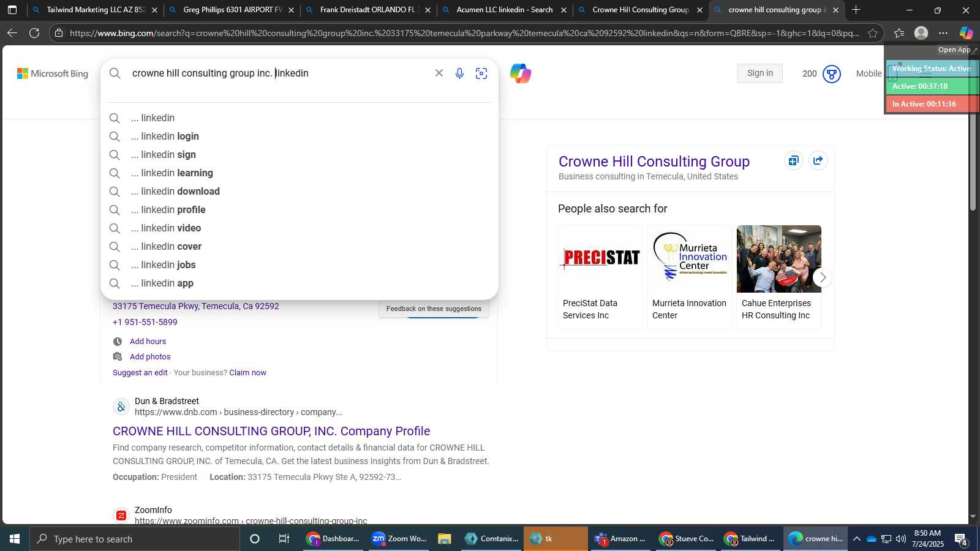Click the phone number +1 951-551-5899
Image resolution: width=980 pixels, height=551 pixels.
145,322
